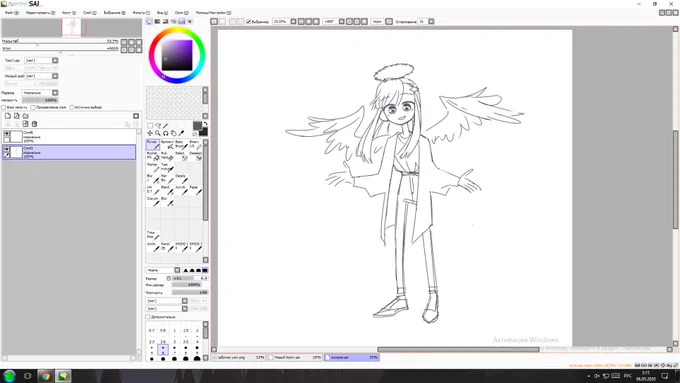Swap foreground and background colors
Image resolution: width=680 pixels, height=383 pixels.
click(205, 124)
